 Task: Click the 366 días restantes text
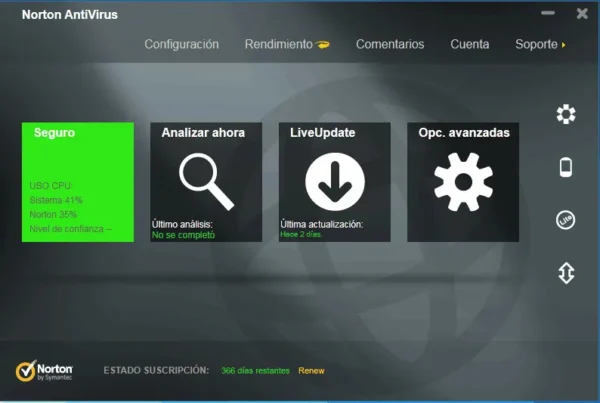click(x=255, y=371)
